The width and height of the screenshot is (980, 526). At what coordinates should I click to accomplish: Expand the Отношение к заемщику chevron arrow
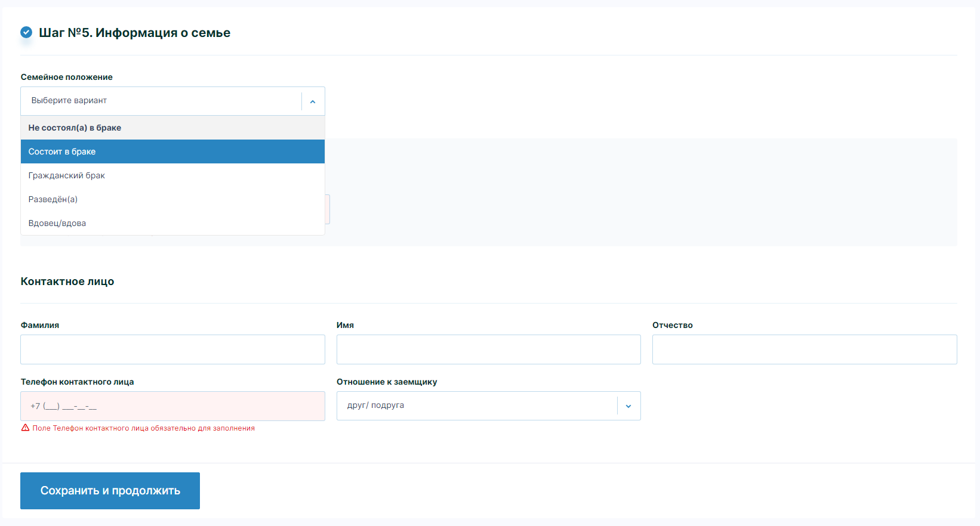tap(628, 406)
